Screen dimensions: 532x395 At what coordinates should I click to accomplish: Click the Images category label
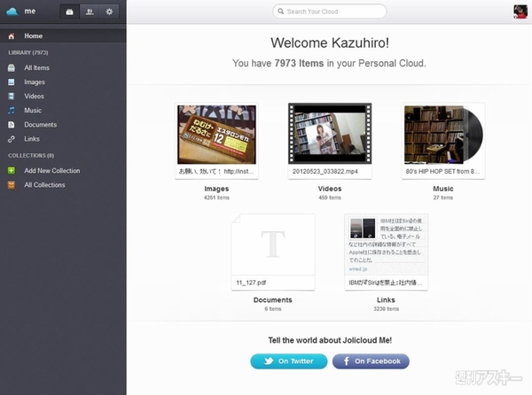point(216,189)
